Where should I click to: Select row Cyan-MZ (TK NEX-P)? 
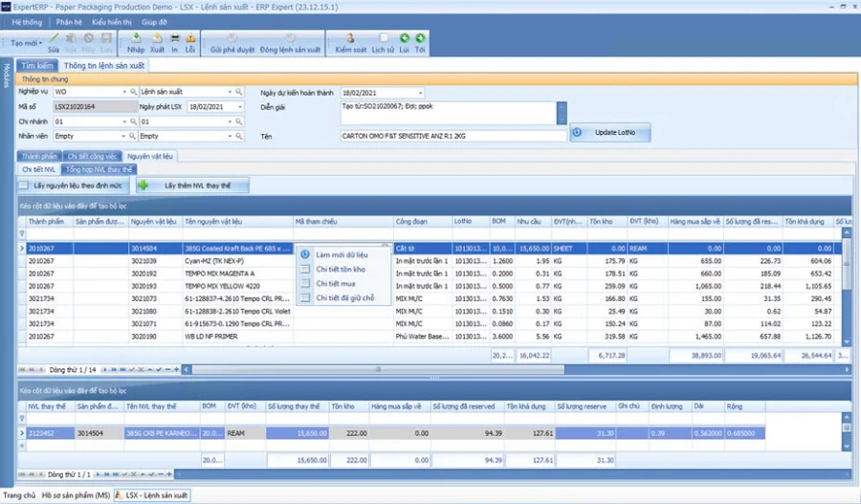433,261
